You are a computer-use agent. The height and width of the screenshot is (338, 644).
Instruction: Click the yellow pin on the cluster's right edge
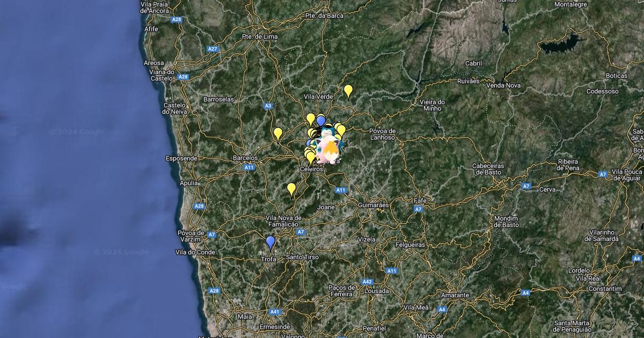pyautogui.click(x=341, y=130)
